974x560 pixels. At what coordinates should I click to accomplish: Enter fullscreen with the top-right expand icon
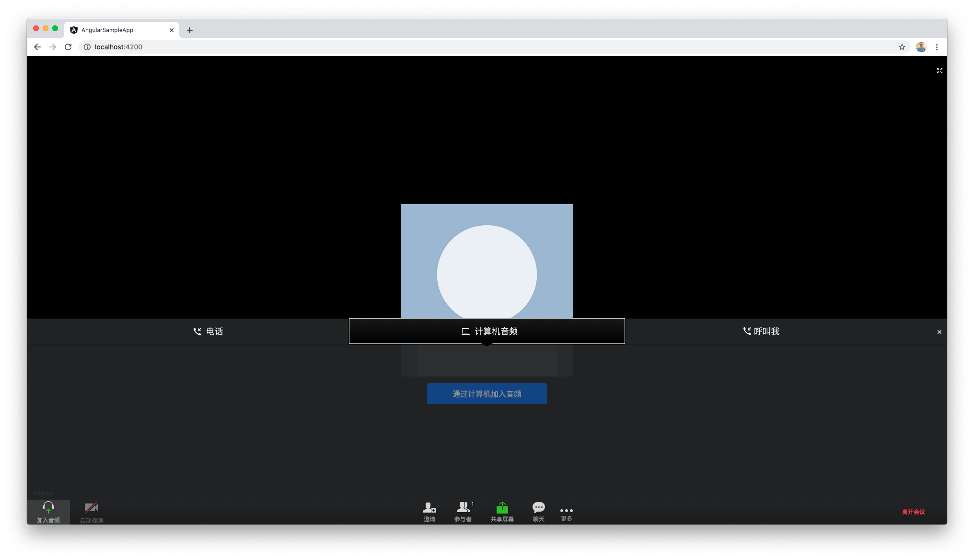coord(939,71)
